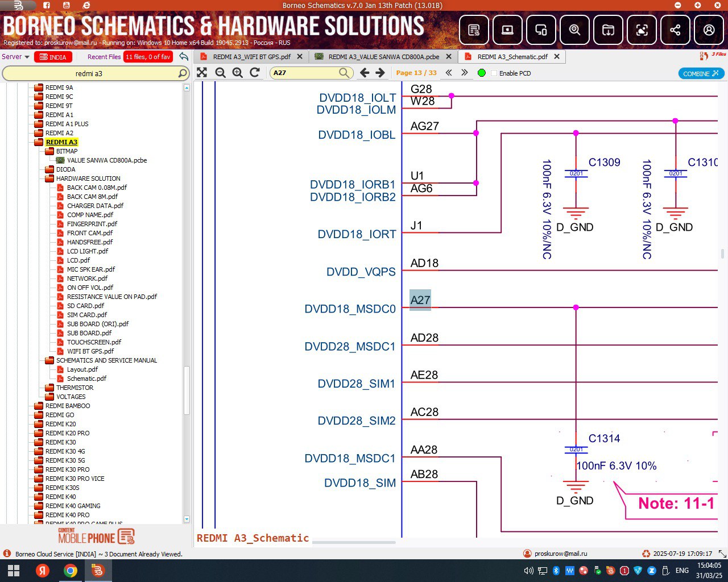This screenshot has width=728, height=582.
Task: Open the download folder header icon
Action: [x=608, y=30]
